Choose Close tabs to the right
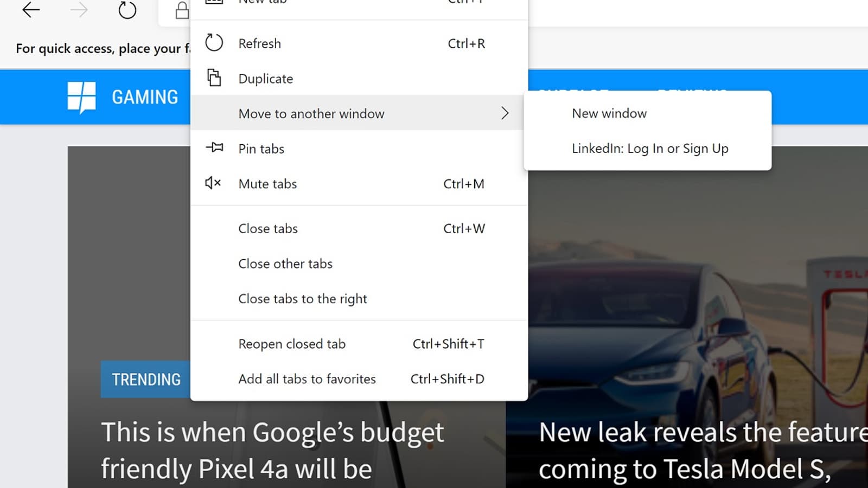Viewport: 868px width, 488px height. (x=303, y=299)
